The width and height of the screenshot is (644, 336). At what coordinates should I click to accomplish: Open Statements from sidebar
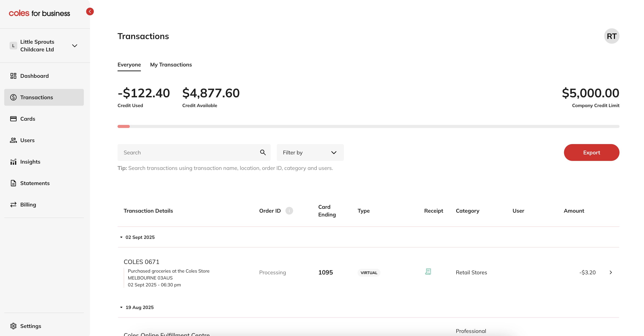(x=44, y=183)
